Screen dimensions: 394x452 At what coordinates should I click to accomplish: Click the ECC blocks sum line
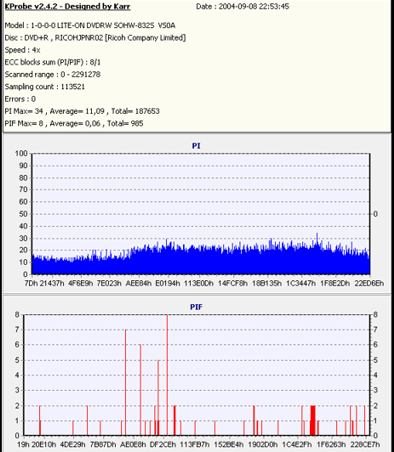53,62
